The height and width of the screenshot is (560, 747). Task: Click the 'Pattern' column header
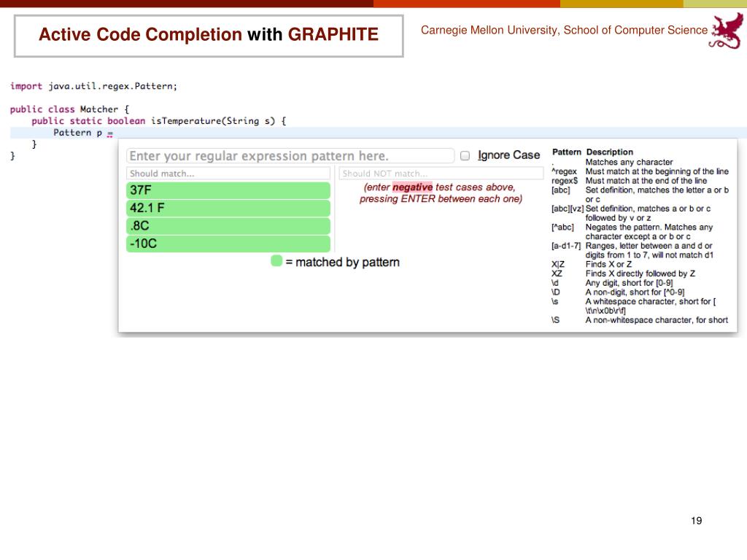pyautogui.click(x=566, y=152)
